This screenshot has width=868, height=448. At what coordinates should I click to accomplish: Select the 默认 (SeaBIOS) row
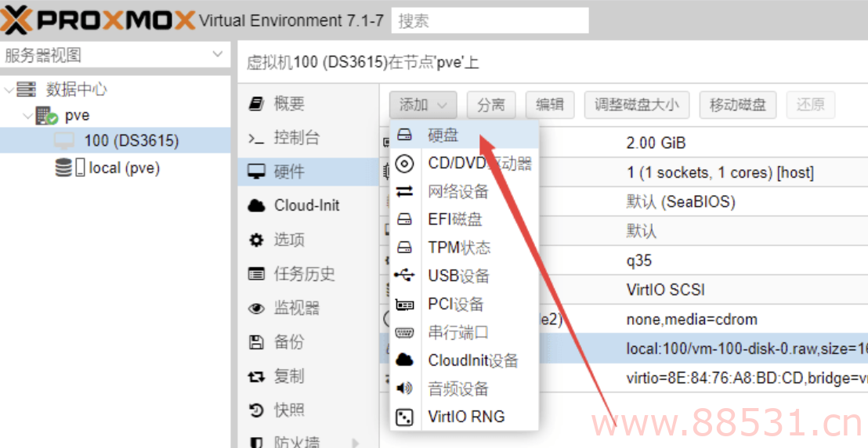pos(624,202)
